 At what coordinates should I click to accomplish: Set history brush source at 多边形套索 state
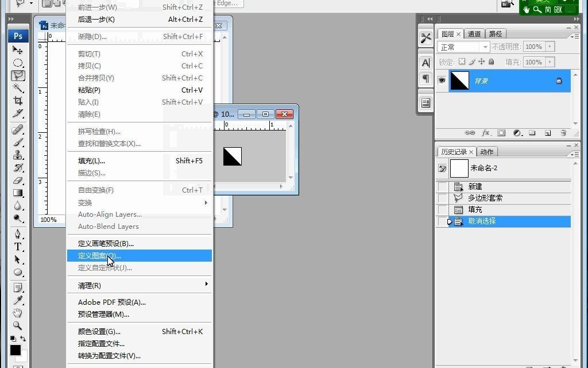point(443,198)
